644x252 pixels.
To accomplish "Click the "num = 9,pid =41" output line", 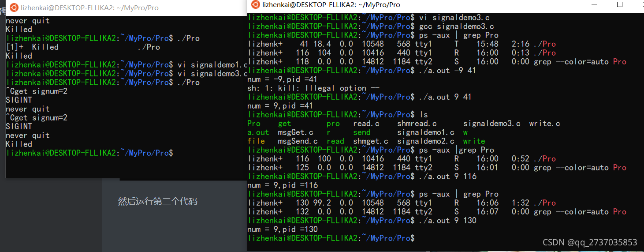I will coord(280,106).
